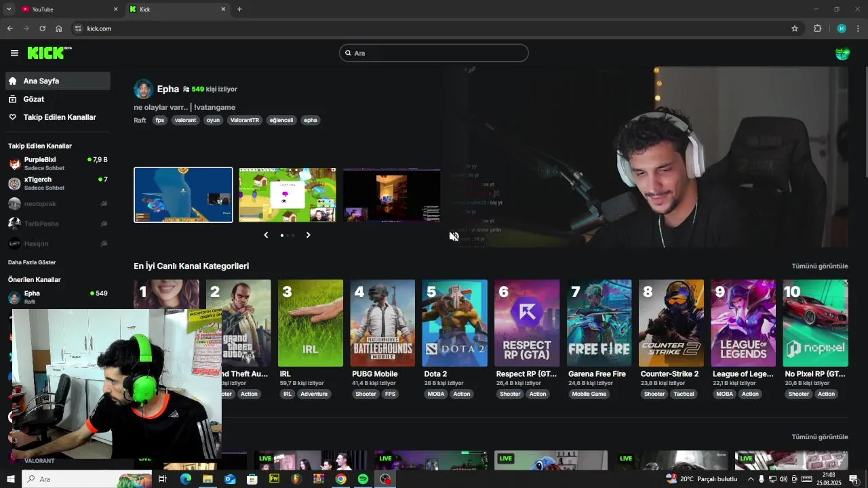Open Epha's avatar on featured stream
This screenshot has width=868, height=488.
(143, 89)
